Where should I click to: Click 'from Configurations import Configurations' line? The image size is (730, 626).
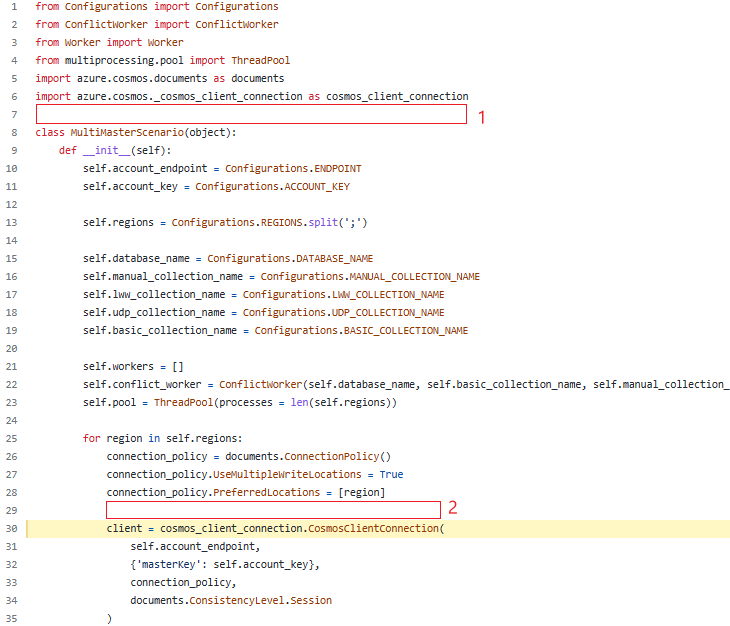[157, 7]
